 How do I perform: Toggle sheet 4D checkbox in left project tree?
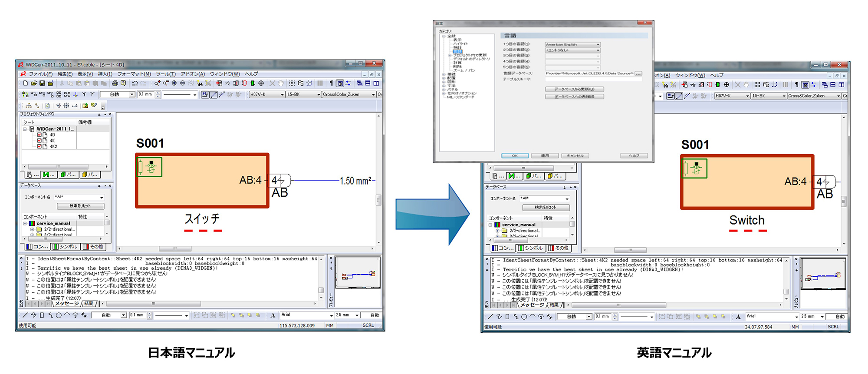tap(39, 135)
